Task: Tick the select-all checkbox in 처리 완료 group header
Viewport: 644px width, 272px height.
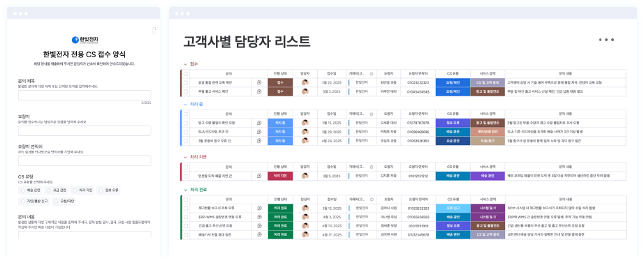Action: [x=186, y=199]
